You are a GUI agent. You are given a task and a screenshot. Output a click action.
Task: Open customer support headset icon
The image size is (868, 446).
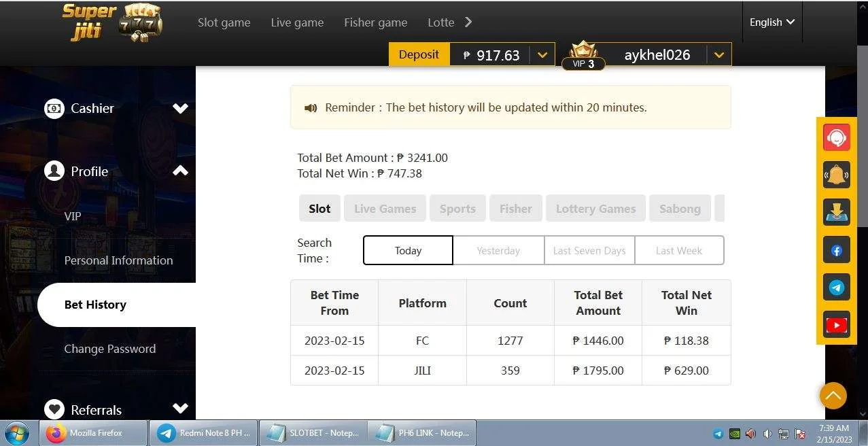pyautogui.click(x=836, y=137)
